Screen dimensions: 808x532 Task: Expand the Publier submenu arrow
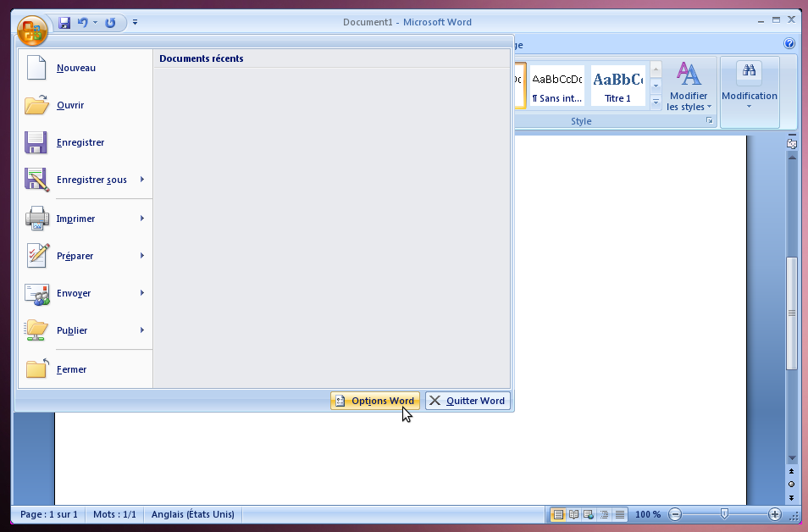click(142, 330)
